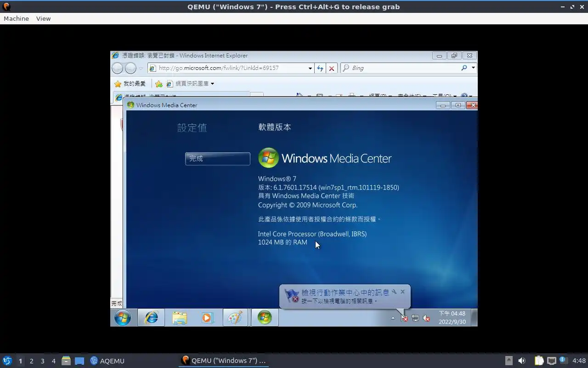Open 我的最愛 favorites button
The height and width of the screenshot is (368, 588).
pos(130,84)
